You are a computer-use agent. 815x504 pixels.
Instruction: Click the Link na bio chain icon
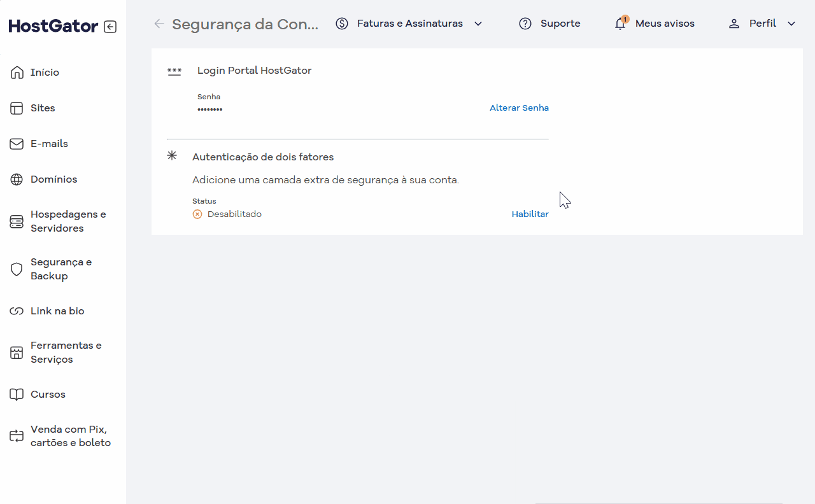[x=17, y=311]
